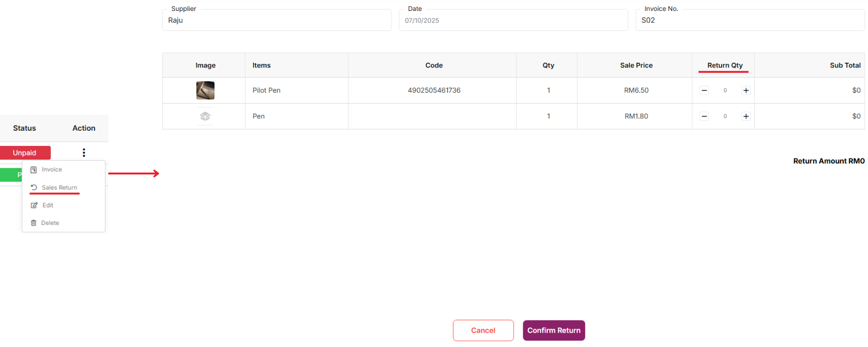Click plus icon for Pilot Pen return quantity
Image resolution: width=868 pixels, height=347 pixels.
pyautogui.click(x=746, y=90)
